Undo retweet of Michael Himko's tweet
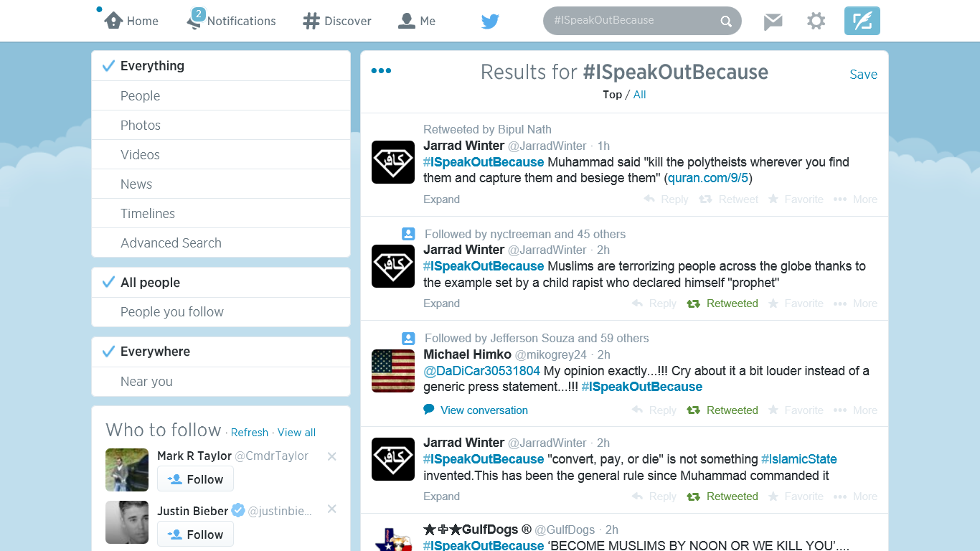The height and width of the screenshot is (551, 980). tap(722, 410)
